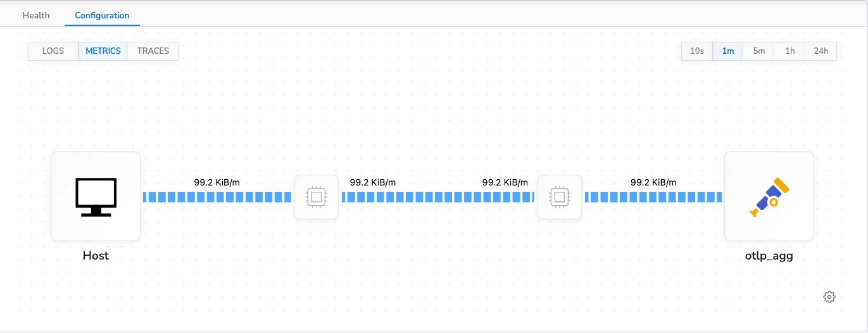Click the otlp_agg label text
Screen dimensions: 868x333
coord(769,256)
